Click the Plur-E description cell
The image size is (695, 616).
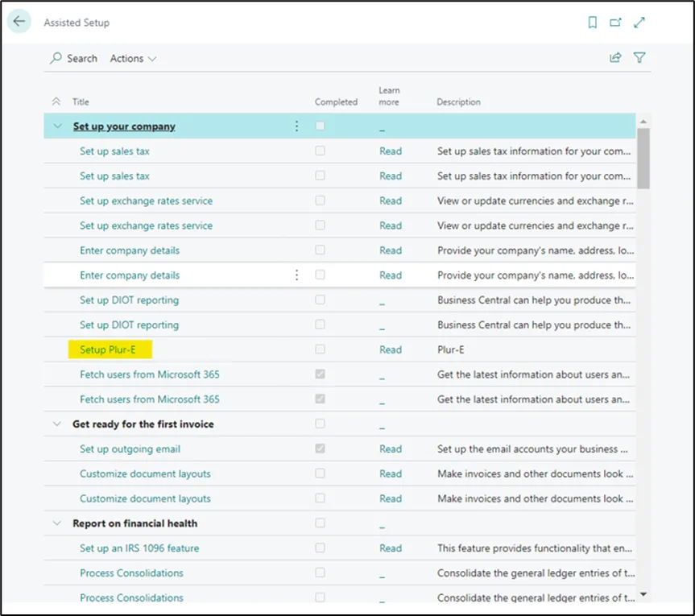[451, 349]
